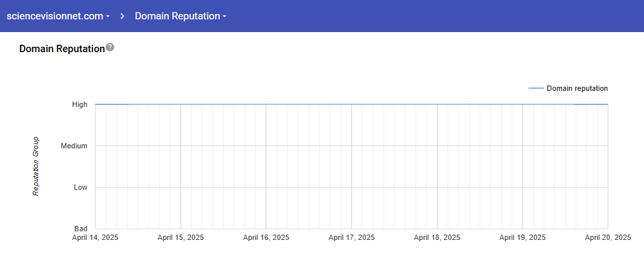
Task: Open the sciencevisionnet.com domain dropdown
Action: [x=57, y=16]
